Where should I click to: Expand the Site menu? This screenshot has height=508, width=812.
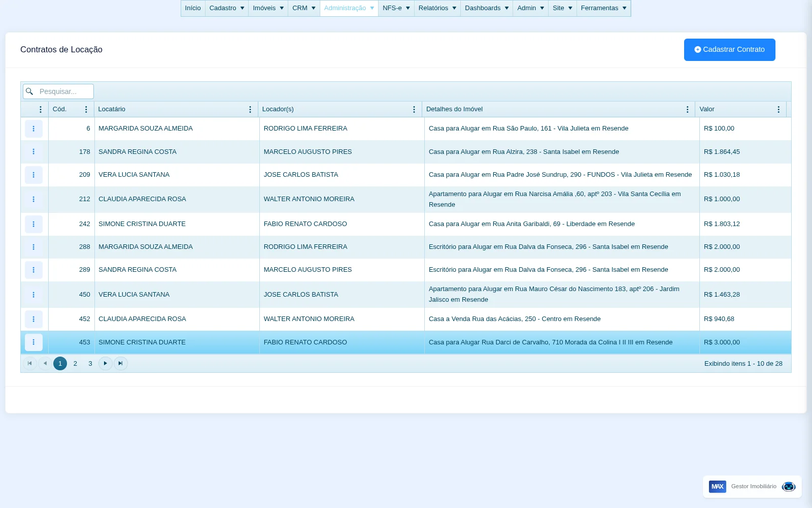tap(562, 8)
